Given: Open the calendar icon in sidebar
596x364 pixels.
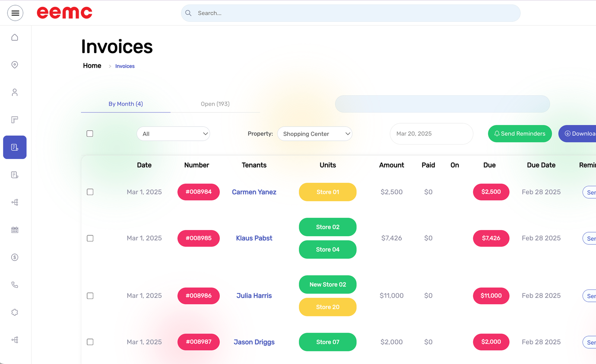Looking at the screenshot, I should tap(15, 230).
